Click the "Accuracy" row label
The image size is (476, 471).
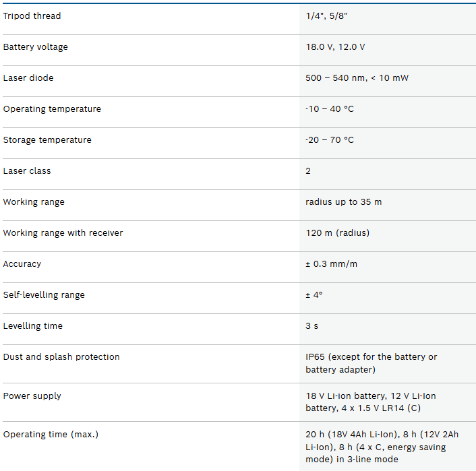pos(22,263)
